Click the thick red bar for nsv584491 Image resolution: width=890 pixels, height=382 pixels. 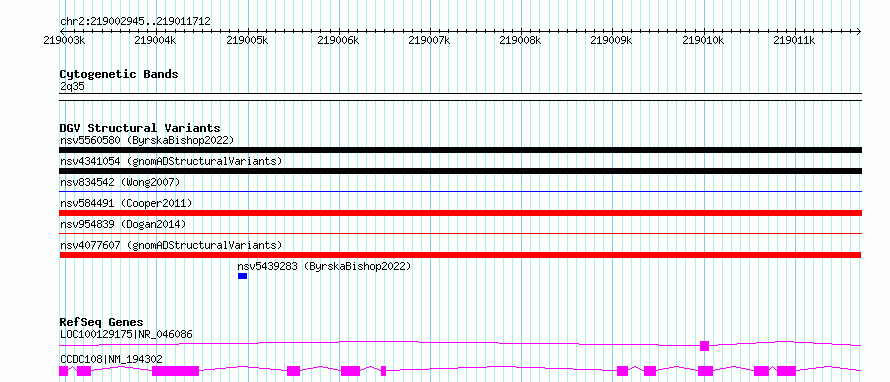pos(460,213)
